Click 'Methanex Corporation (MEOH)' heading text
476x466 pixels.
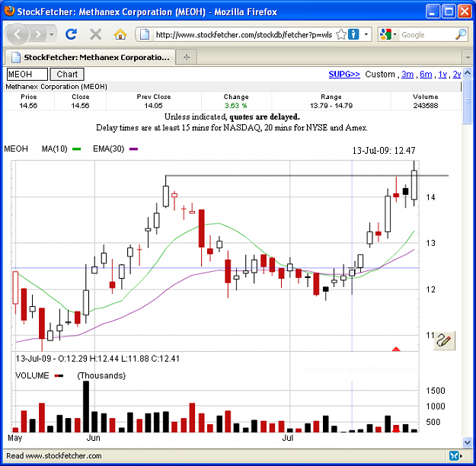(56, 87)
